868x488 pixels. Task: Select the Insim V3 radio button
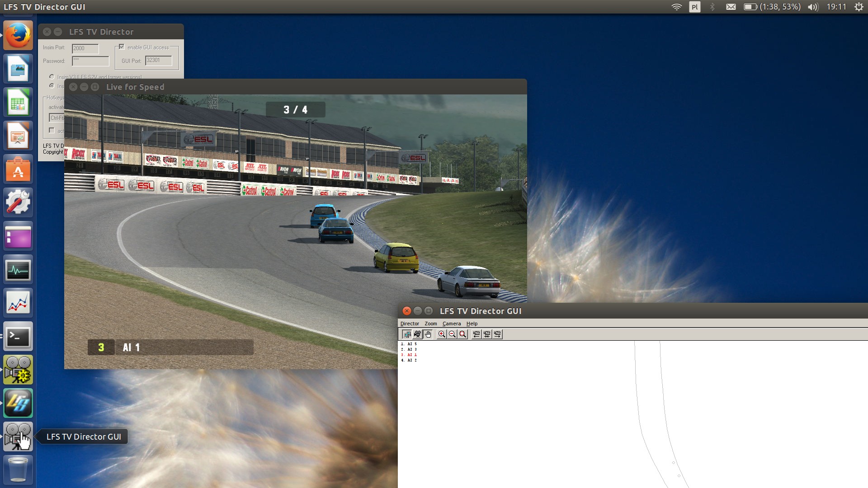click(52, 77)
